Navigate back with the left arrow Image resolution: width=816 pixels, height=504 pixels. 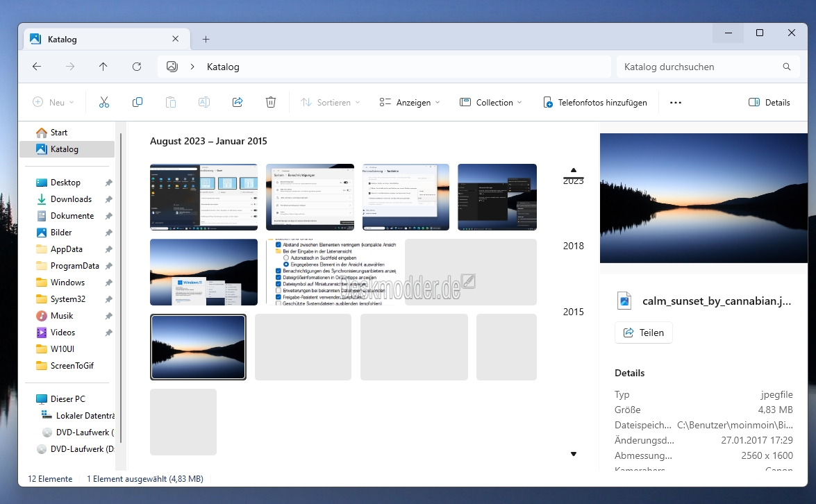(37, 67)
